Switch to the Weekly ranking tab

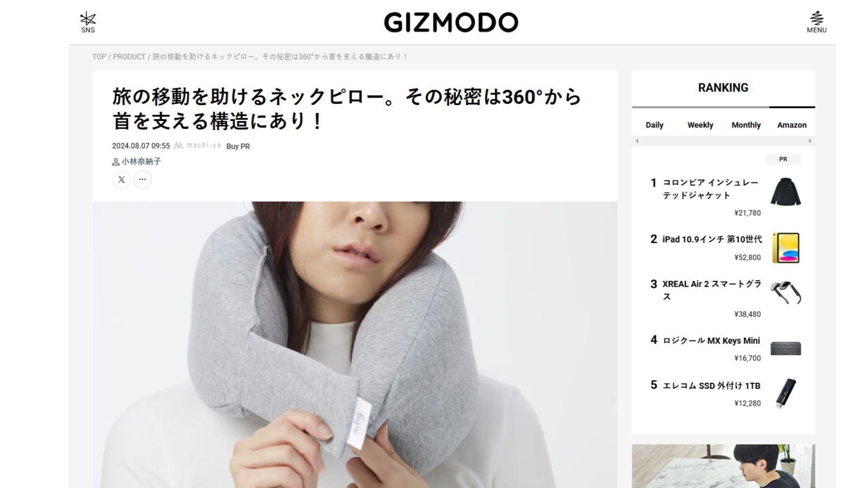pyautogui.click(x=700, y=125)
